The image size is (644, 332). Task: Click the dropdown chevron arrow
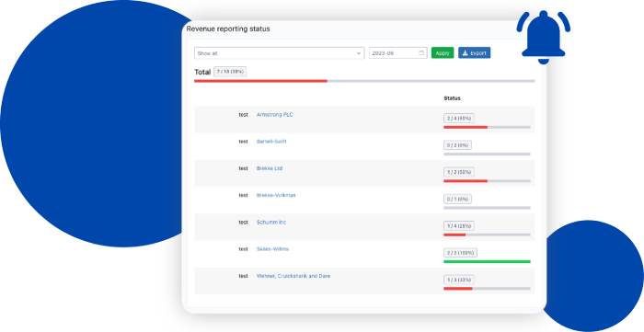click(x=359, y=53)
